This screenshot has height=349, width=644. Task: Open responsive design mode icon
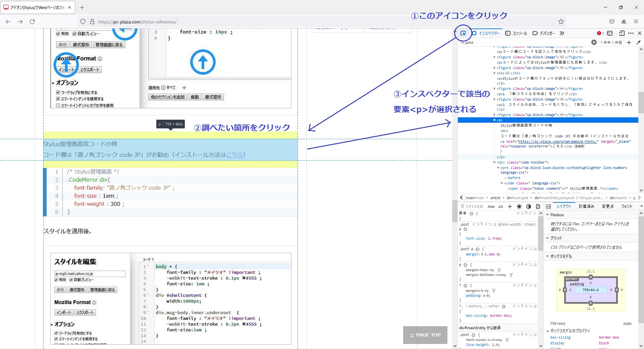click(622, 33)
